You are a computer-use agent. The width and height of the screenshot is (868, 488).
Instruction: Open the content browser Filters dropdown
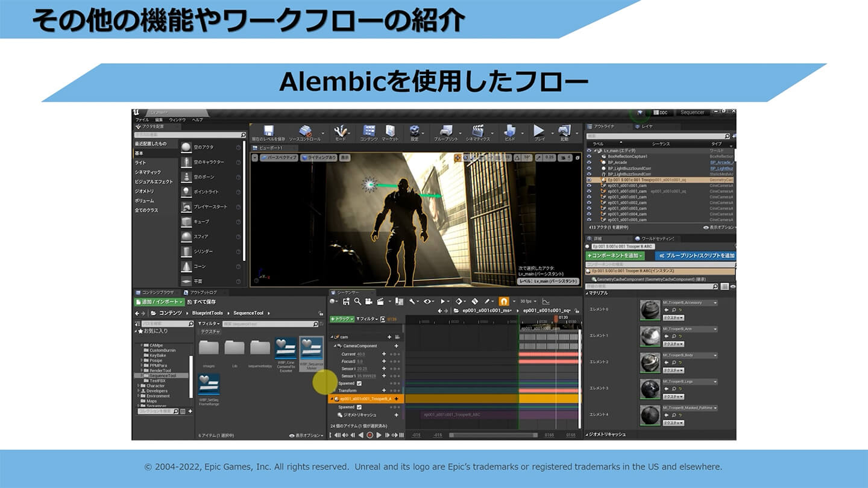(x=210, y=324)
